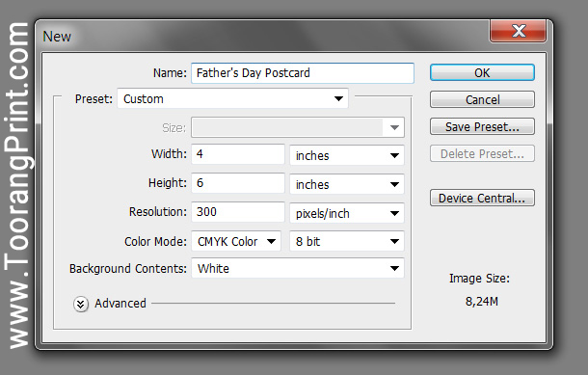The width and height of the screenshot is (588, 375).
Task: Click the Resolution label
Action: tap(157, 211)
